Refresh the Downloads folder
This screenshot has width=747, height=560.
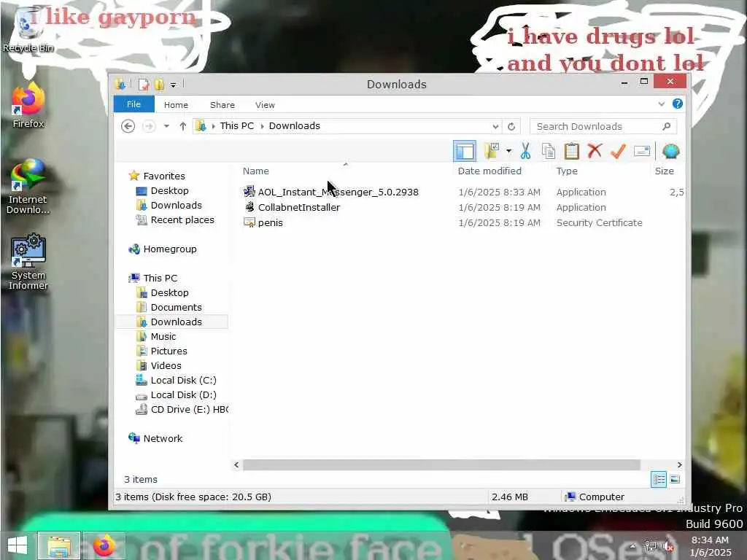coord(511,127)
